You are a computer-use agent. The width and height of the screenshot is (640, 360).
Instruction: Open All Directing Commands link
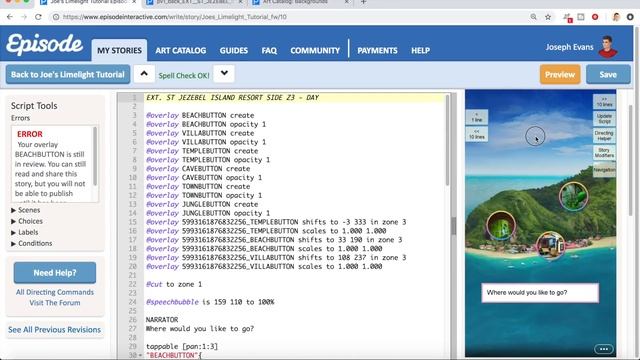tap(55, 292)
